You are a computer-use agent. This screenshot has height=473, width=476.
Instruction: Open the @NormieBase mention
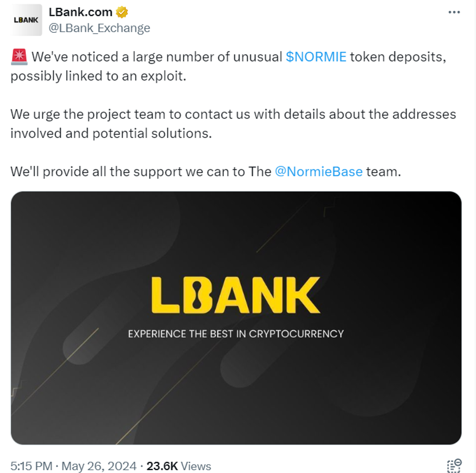318,171
